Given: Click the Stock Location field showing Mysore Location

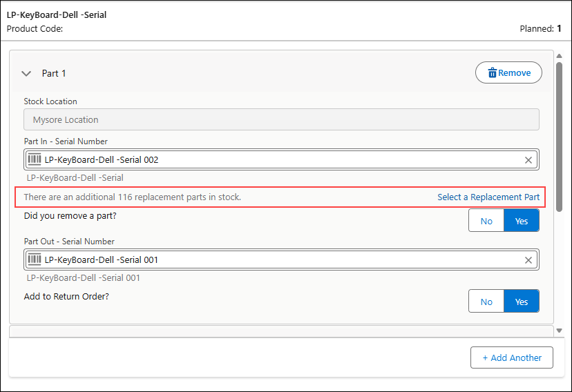Looking at the screenshot, I should (x=281, y=119).
